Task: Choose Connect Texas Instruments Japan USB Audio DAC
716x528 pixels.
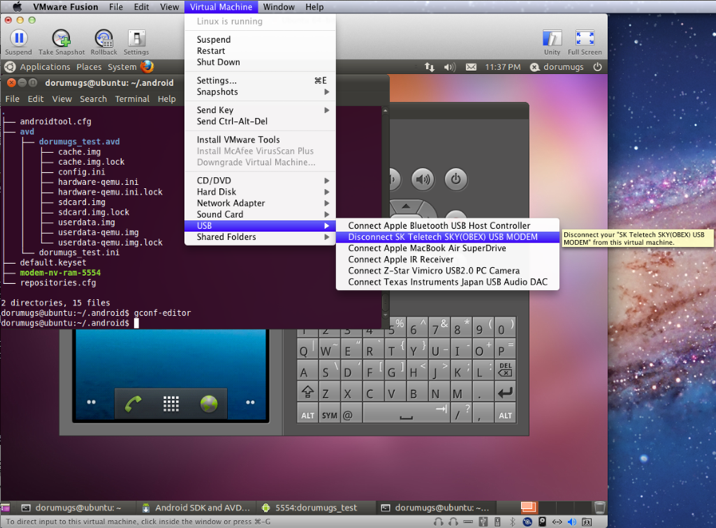Action: point(448,282)
